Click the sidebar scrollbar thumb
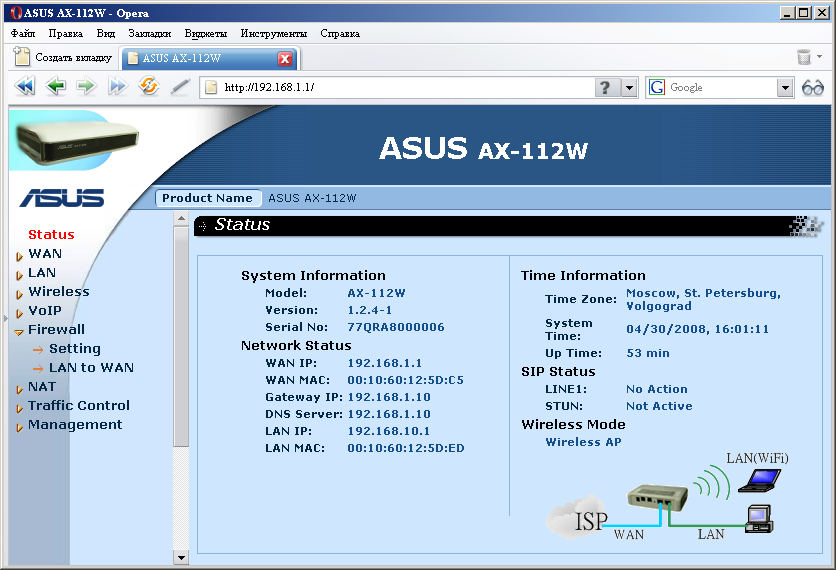This screenshot has width=836, height=570. [181, 336]
